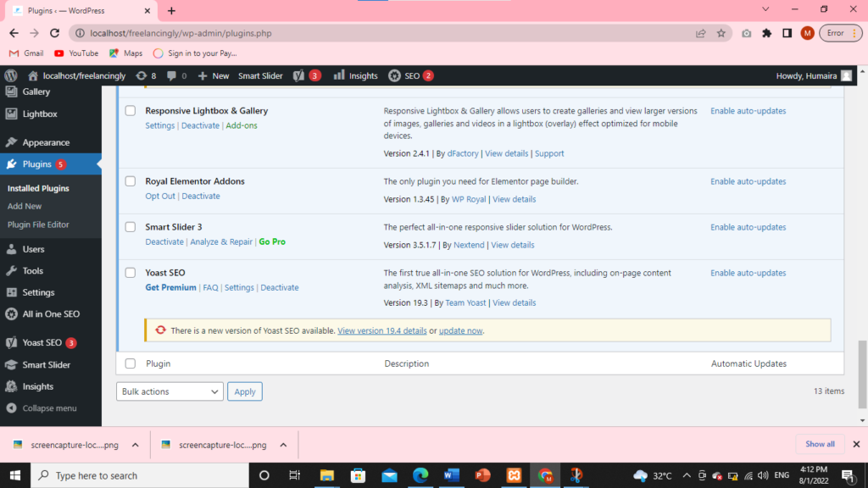The height and width of the screenshot is (488, 868).
Task: Open a new browser tab
Action: [171, 10]
